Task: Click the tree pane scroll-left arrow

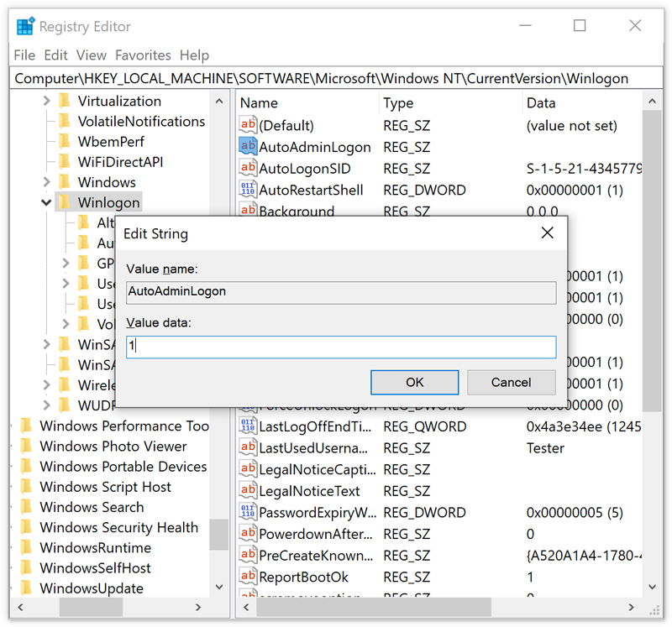Action: [x=20, y=607]
